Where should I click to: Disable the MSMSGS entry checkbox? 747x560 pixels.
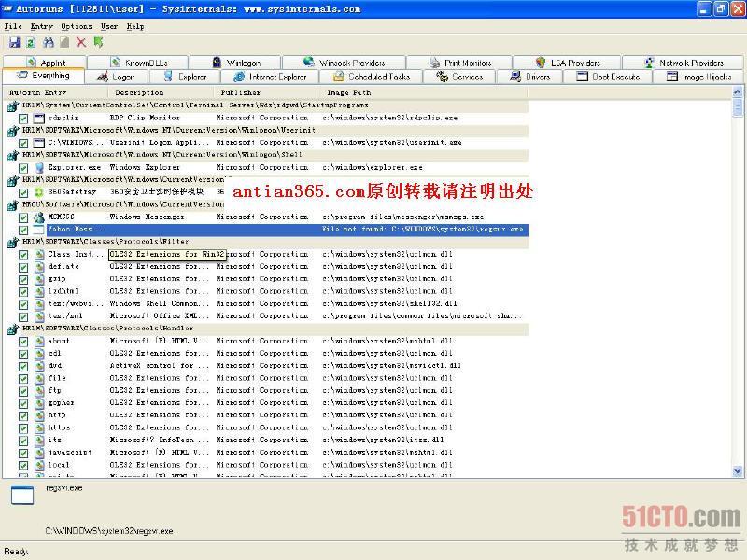[22, 217]
